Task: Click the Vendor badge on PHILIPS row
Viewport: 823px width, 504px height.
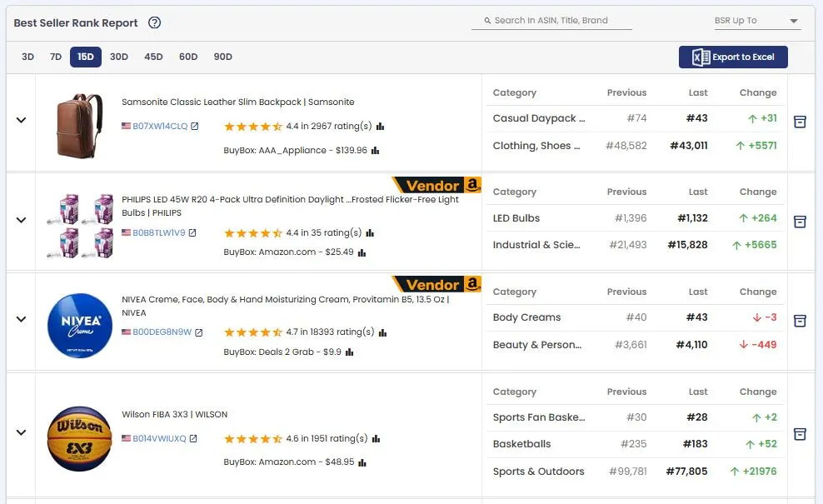Action: (x=436, y=185)
